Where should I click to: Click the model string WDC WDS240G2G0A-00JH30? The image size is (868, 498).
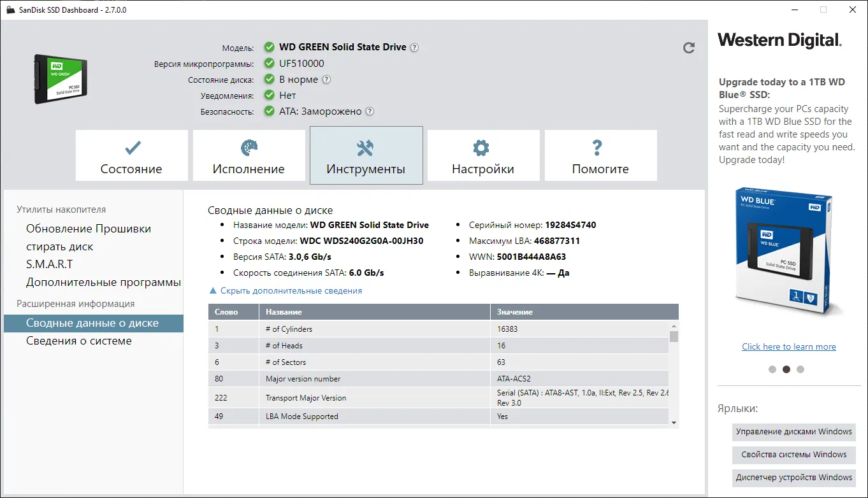(361, 241)
